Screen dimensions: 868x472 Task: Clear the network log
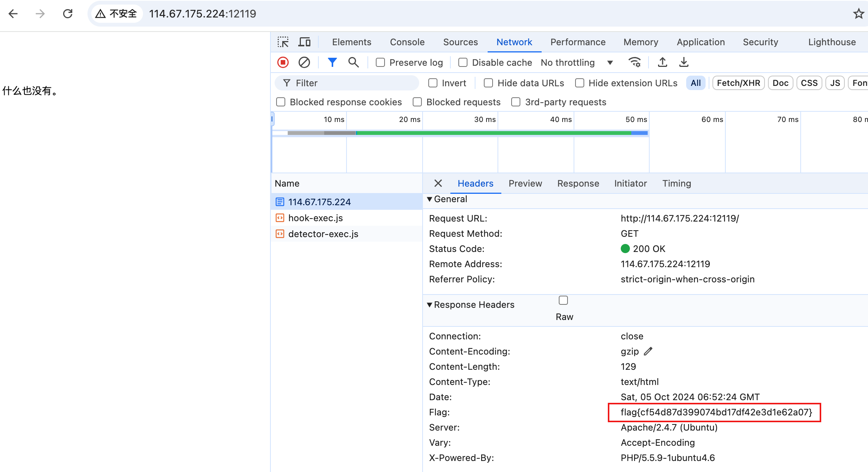pos(304,62)
